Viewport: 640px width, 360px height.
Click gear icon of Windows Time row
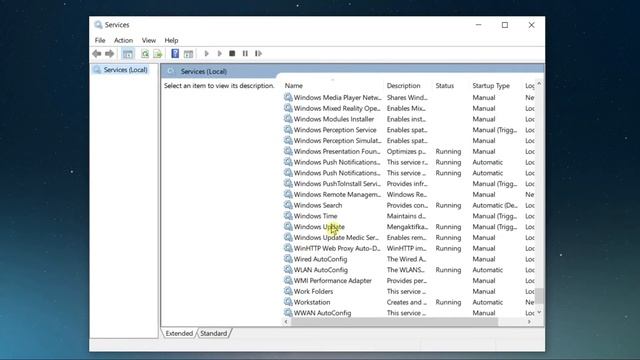point(288,216)
